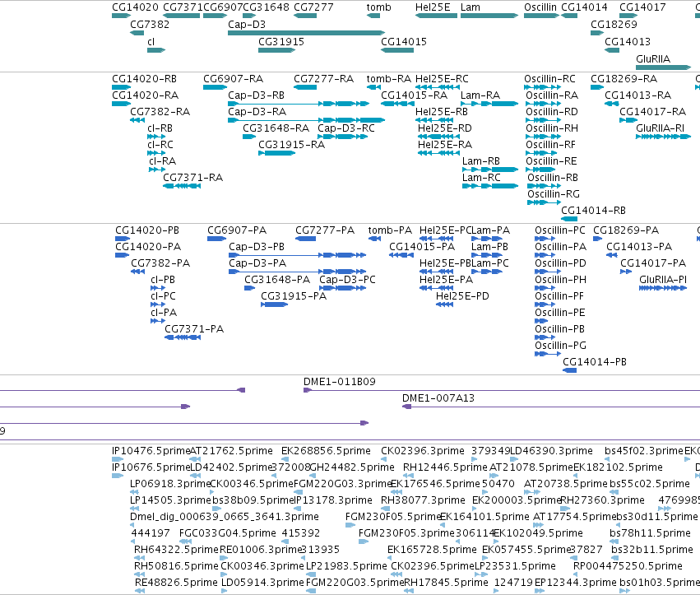
Task: Click protein CG7371-PA label
Action: point(194,329)
